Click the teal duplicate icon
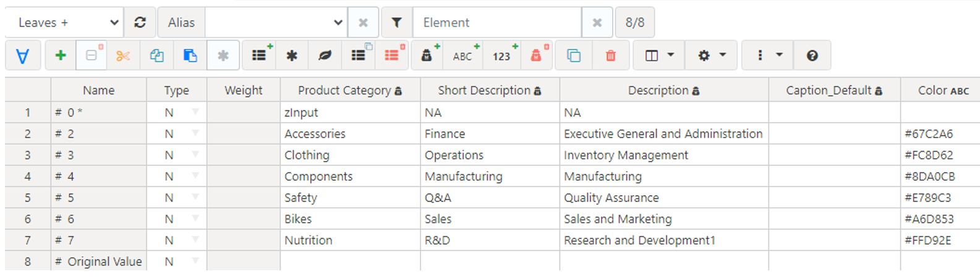This screenshot has width=980, height=279. (574, 56)
